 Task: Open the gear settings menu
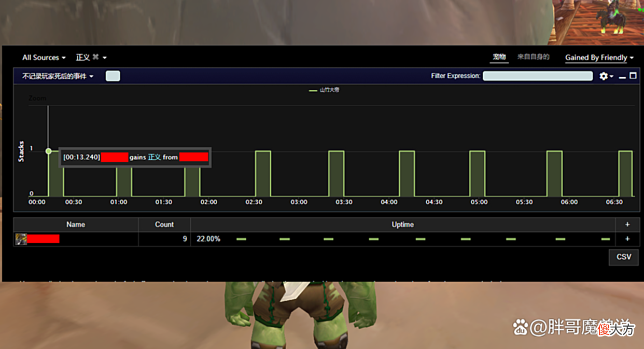tap(606, 76)
